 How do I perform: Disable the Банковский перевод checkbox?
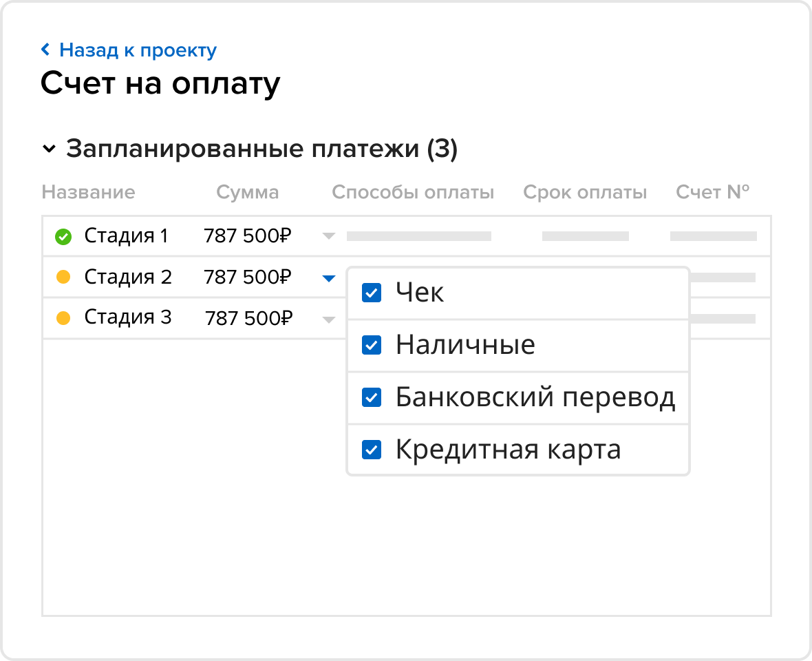[x=372, y=397]
